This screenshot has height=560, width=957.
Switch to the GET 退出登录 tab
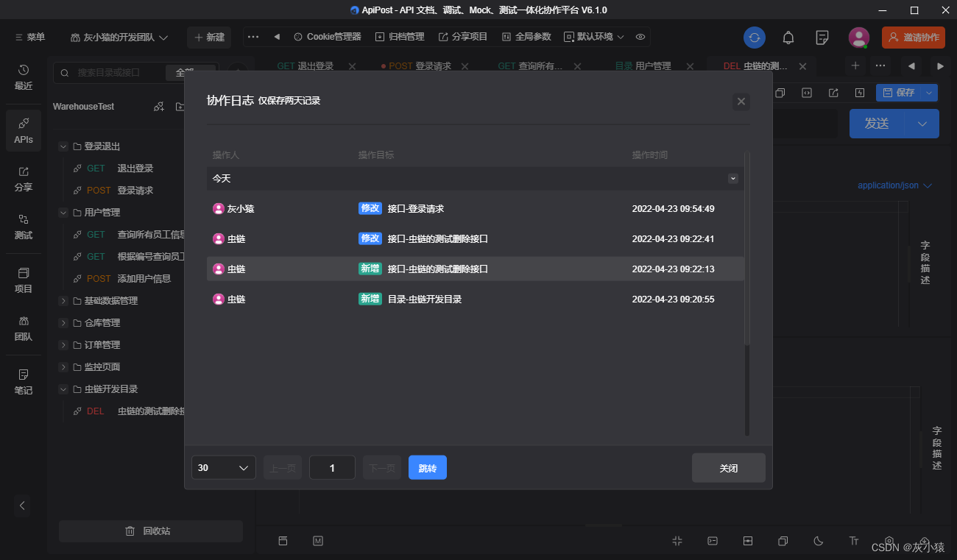306,66
